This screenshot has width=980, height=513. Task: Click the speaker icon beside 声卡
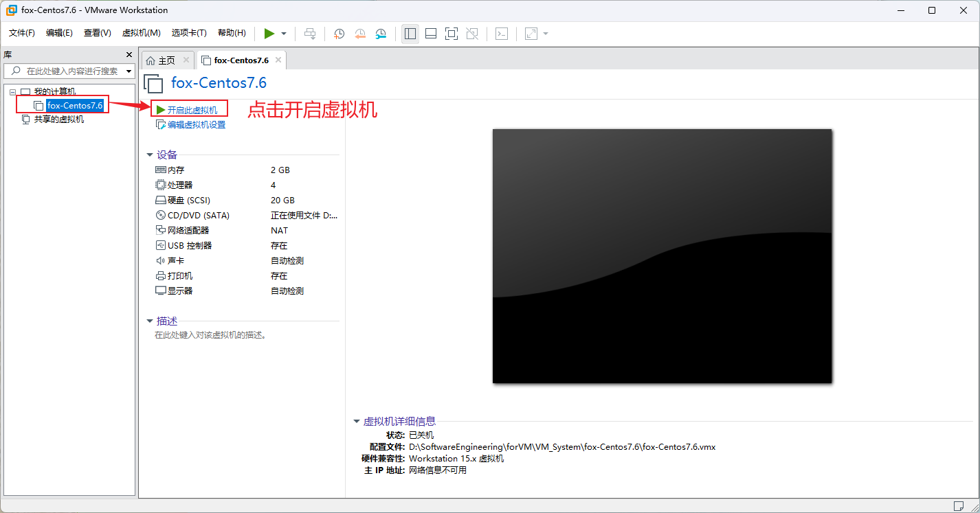point(161,261)
